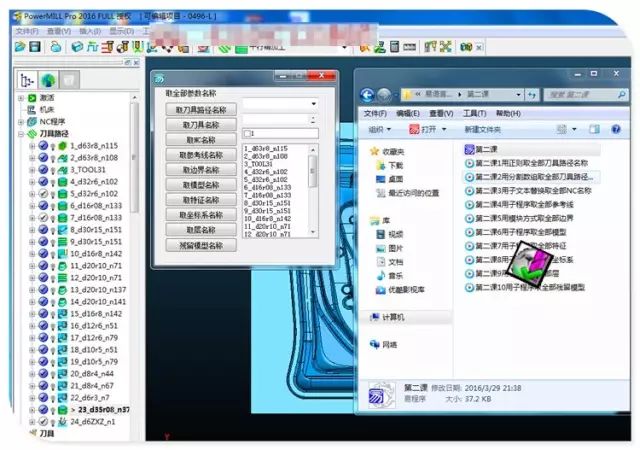
Task: Click strategy icon of 8_d30r15_n151 toolpath
Action: point(62,229)
